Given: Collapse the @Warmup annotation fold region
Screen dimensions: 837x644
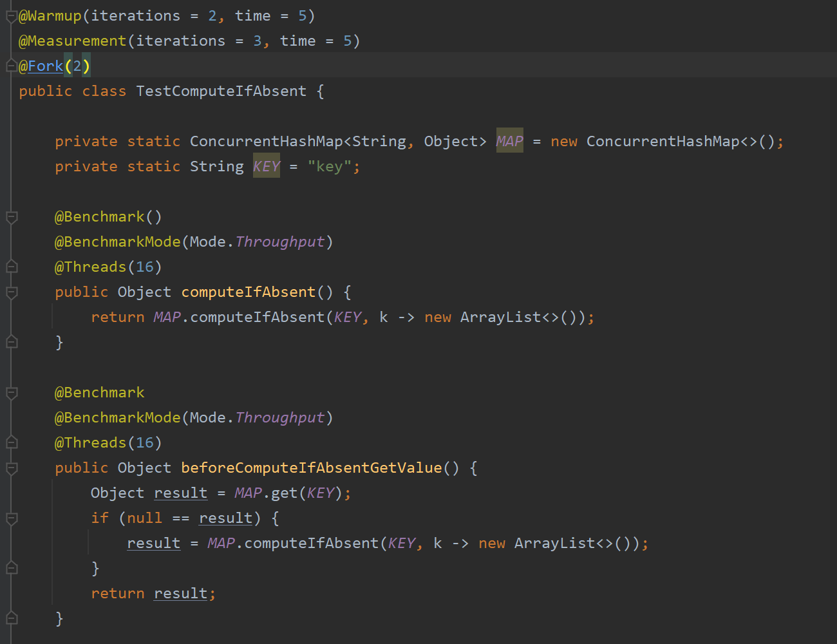Looking at the screenshot, I should coord(11,15).
